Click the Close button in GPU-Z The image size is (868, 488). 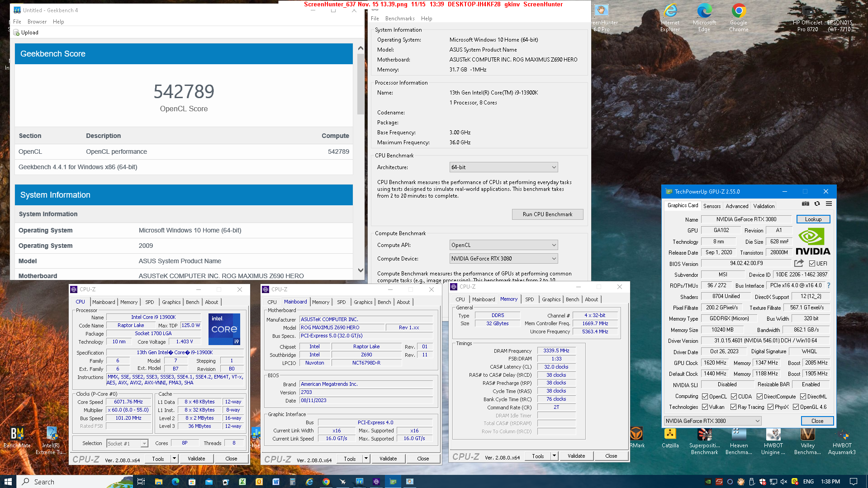tap(817, 421)
